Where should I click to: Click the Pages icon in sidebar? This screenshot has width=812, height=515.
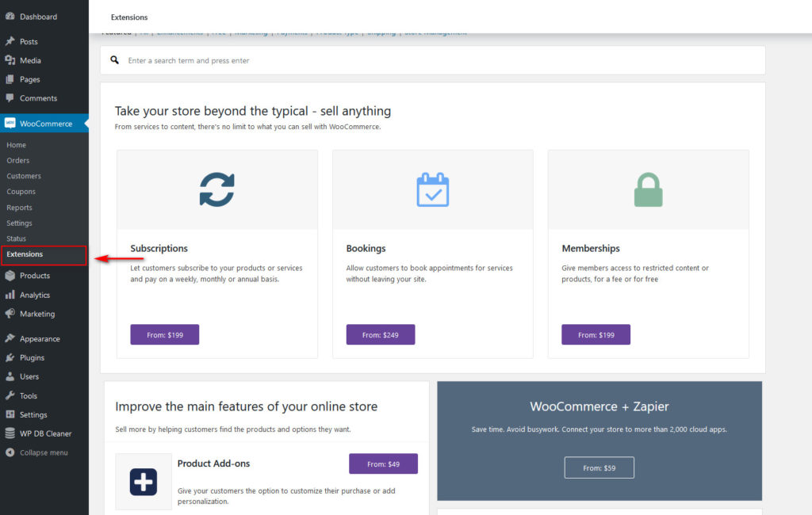tap(10, 79)
